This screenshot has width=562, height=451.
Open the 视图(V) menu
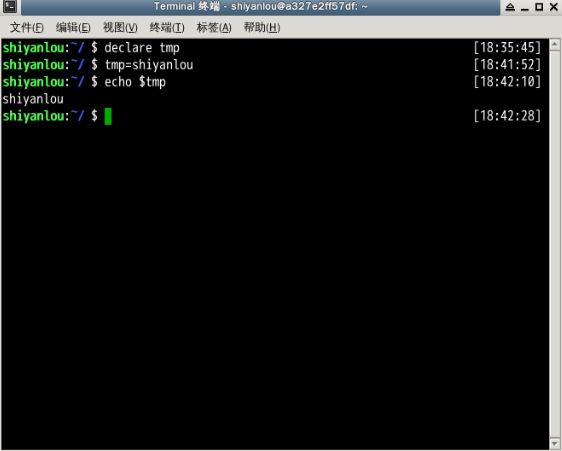coord(120,27)
